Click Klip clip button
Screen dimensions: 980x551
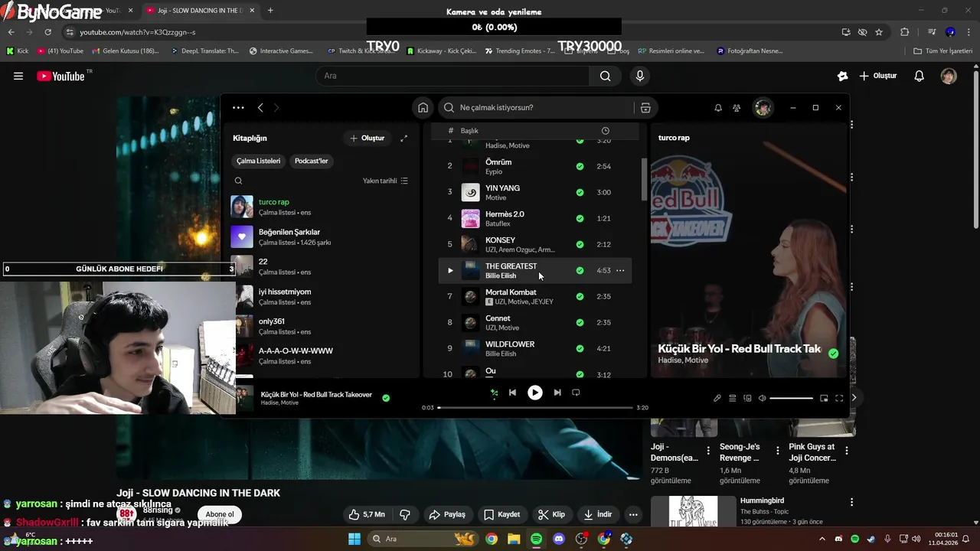(552, 514)
